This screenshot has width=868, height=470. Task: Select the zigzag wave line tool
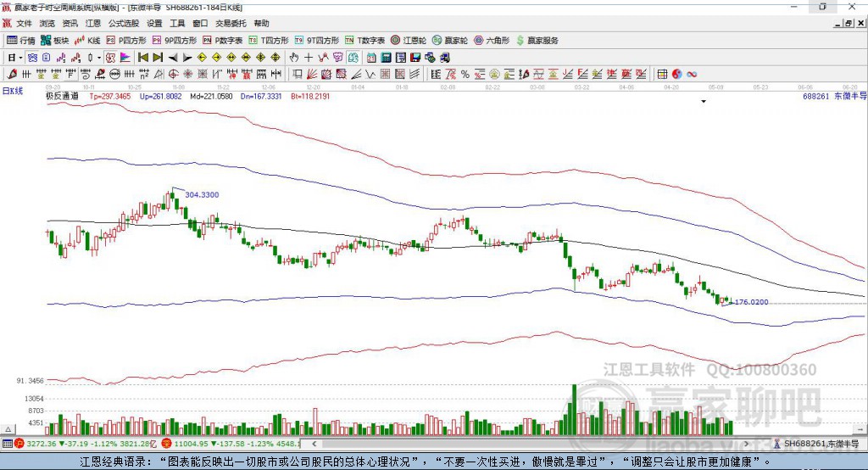[370, 74]
